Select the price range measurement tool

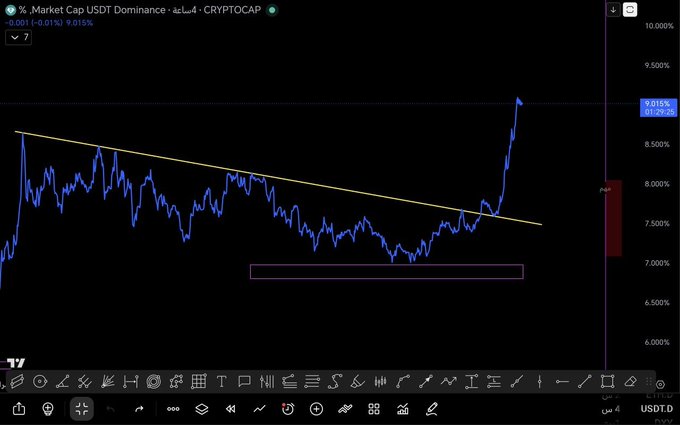(471, 382)
